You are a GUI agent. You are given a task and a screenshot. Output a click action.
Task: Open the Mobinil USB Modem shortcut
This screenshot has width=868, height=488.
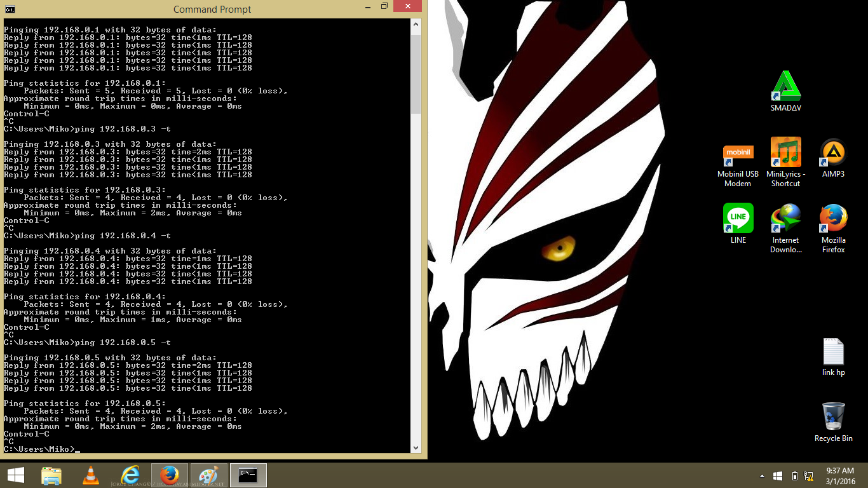[x=738, y=163]
